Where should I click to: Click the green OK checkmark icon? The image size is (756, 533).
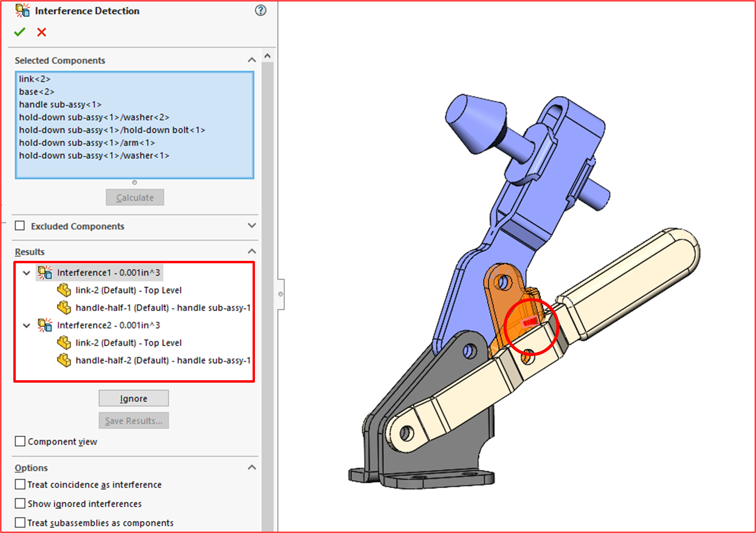(20, 32)
